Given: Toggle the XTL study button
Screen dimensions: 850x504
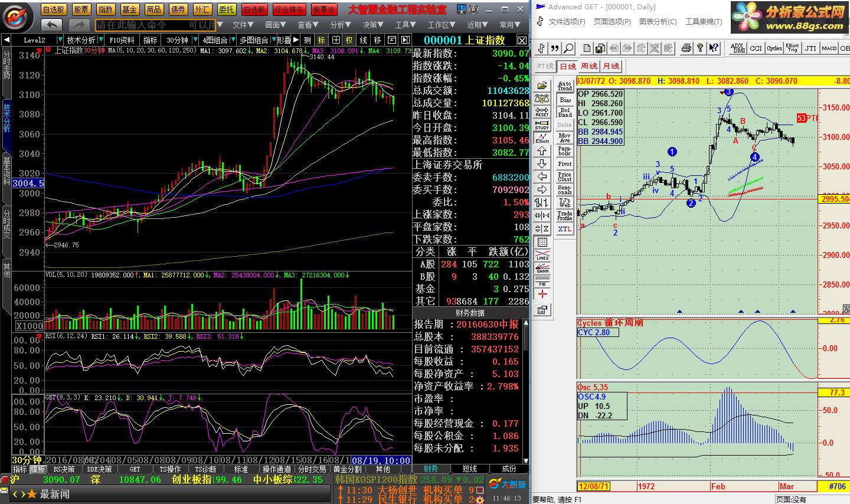Looking at the screenshot, I should (x=565, y=229).
